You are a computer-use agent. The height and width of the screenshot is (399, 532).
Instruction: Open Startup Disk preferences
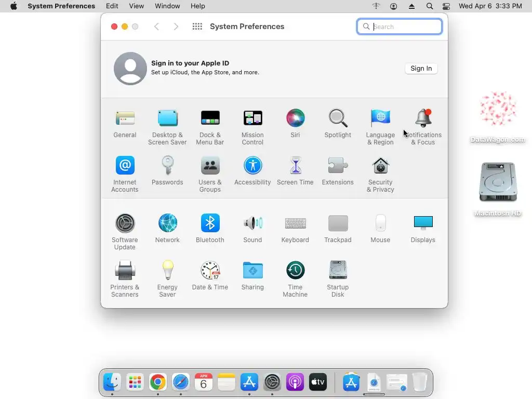(x=338, y=279)
